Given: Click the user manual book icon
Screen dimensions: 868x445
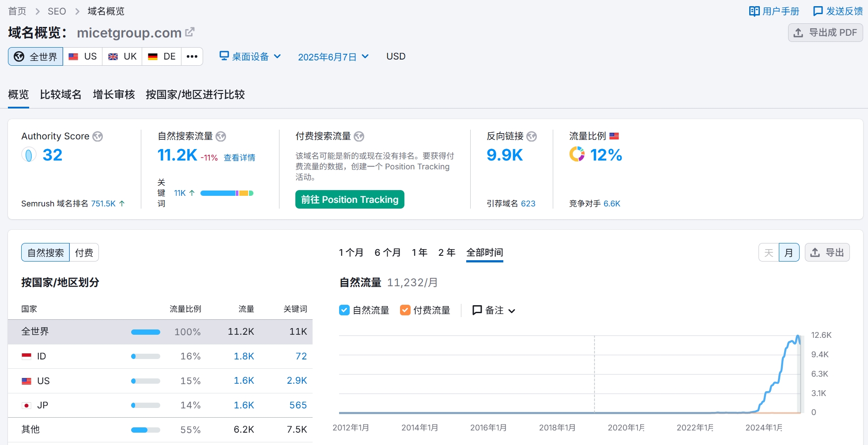Looking at the screenshot, I should pyautogui.click(x=754, y=11).
